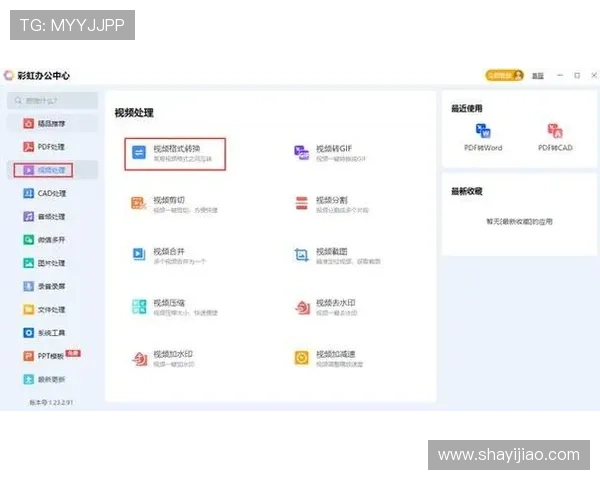The width and height of the screenshot is (600, 480).
Task: Launch the 视频剪切 tool
Action: coord(174,204)
